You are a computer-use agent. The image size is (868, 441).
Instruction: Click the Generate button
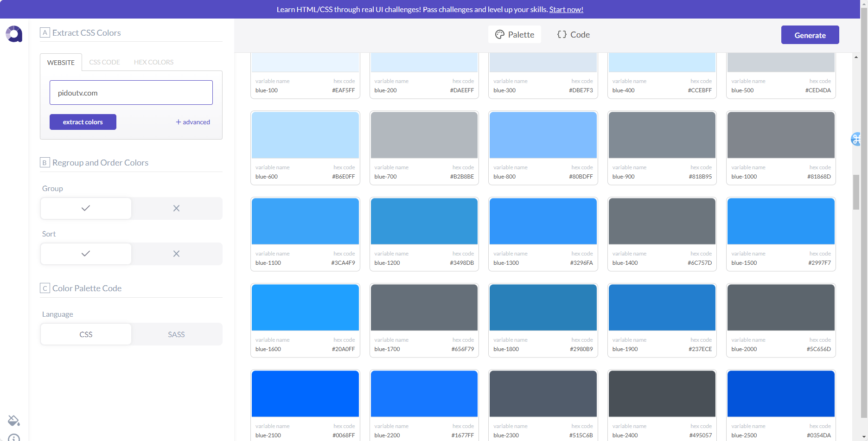[x=810, y=35]
